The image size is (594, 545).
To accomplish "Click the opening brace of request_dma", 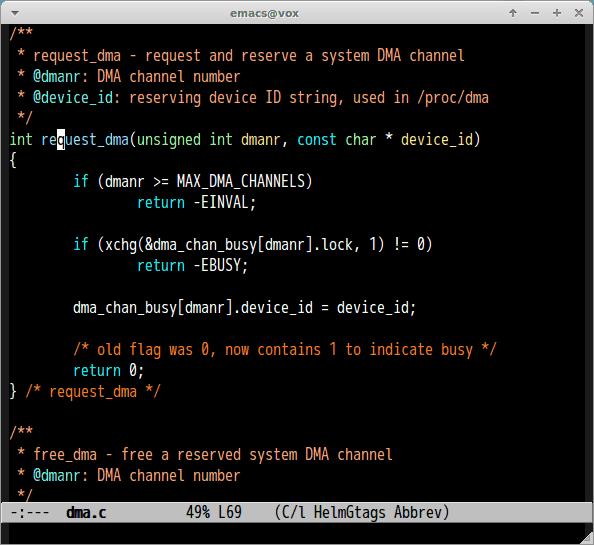I will tap(13, 161).
